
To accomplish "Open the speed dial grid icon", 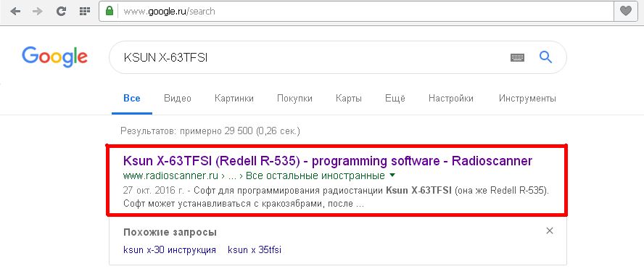I will [x=85, y=11].
